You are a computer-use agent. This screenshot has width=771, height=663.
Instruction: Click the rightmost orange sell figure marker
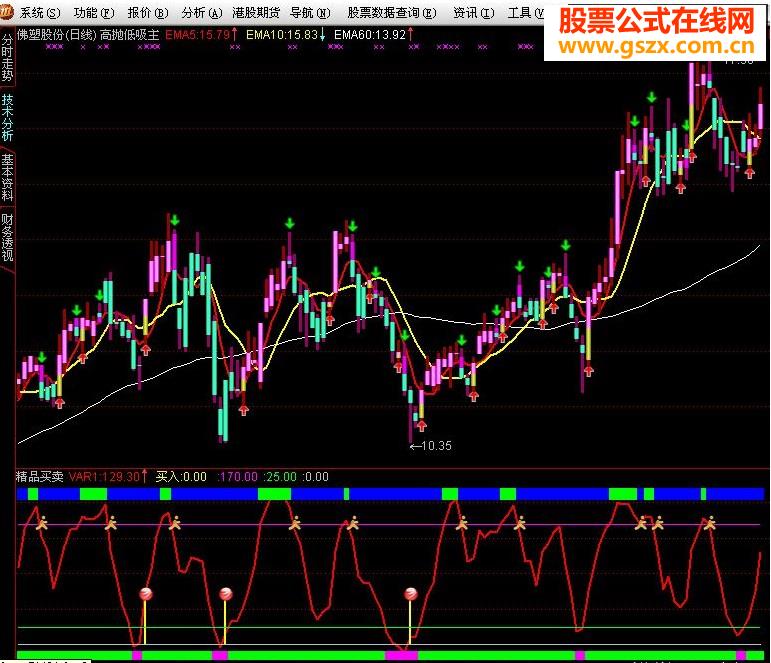click(x=709, y=523)
